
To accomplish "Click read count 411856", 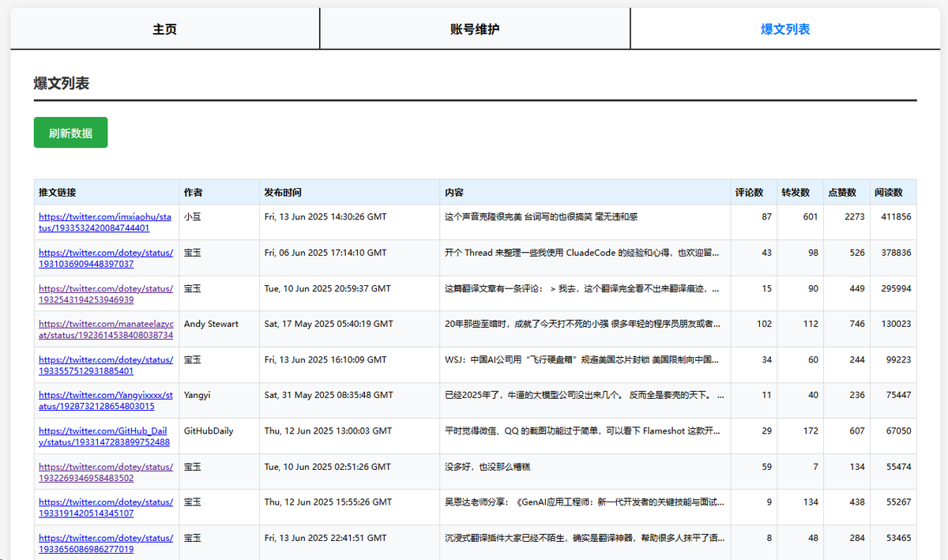I will 896,216.
